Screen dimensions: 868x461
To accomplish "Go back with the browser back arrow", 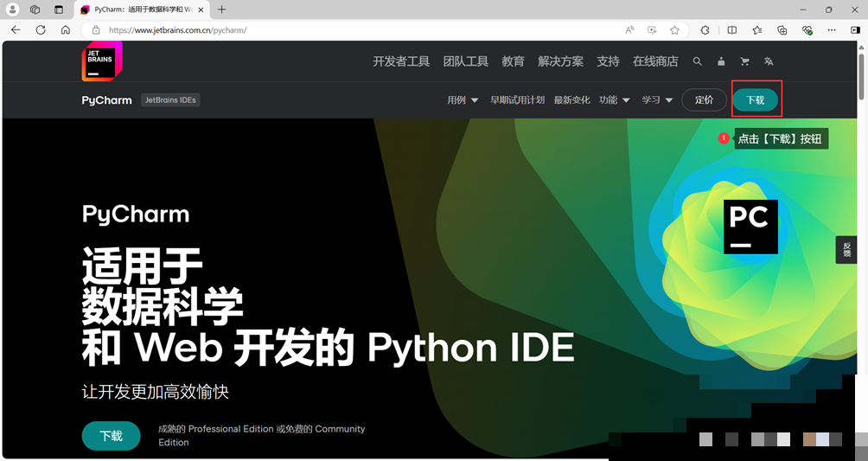I will point(16,30).
